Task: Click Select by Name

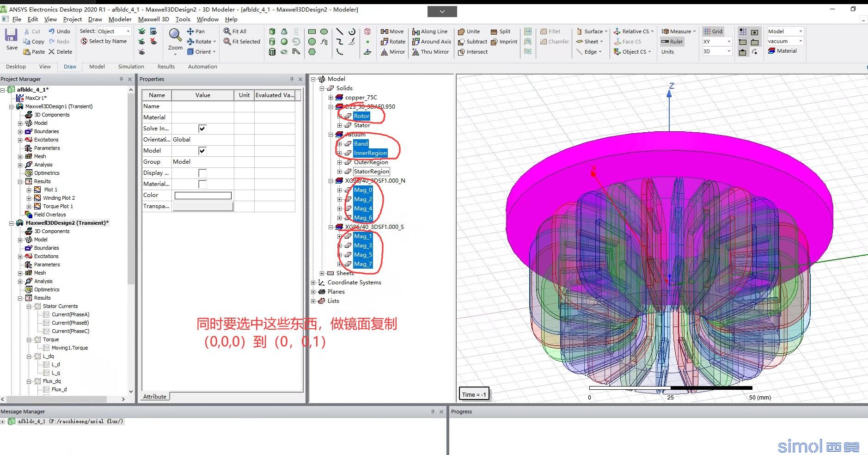Action: (104, 41)
